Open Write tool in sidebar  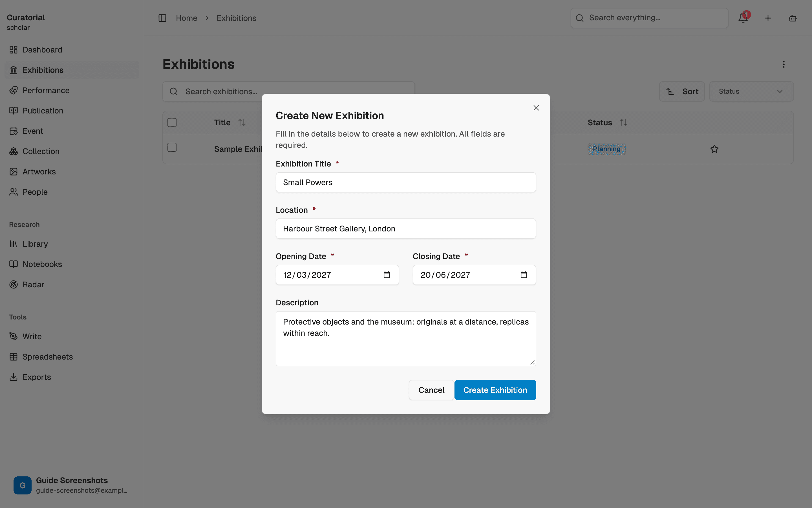coord(72,336)
